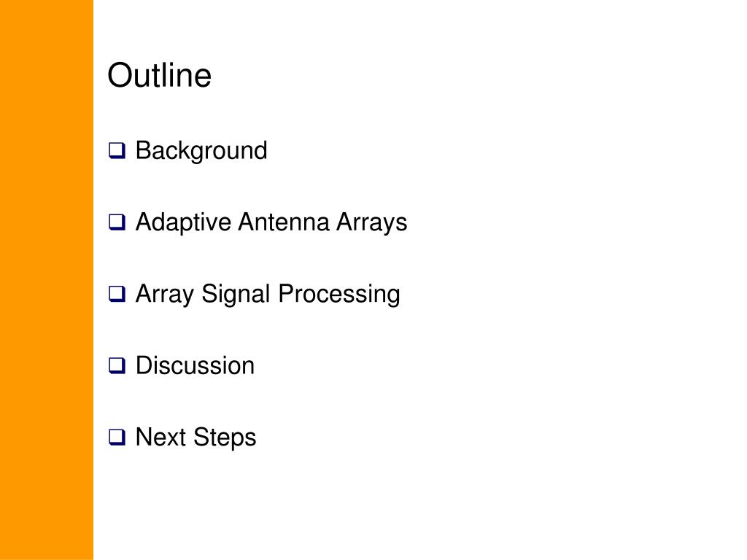
Task: Click the word Steps
Action: click(225, 438)
